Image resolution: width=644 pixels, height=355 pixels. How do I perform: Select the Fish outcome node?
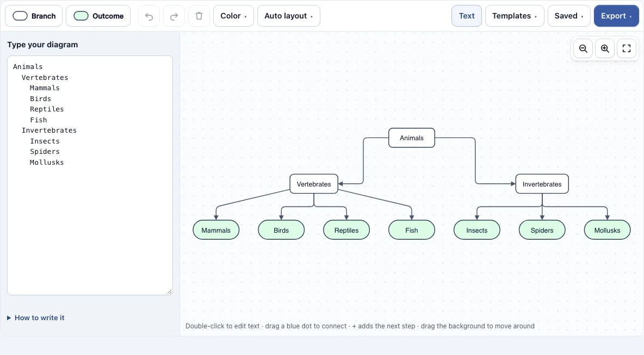coord(412,231)
